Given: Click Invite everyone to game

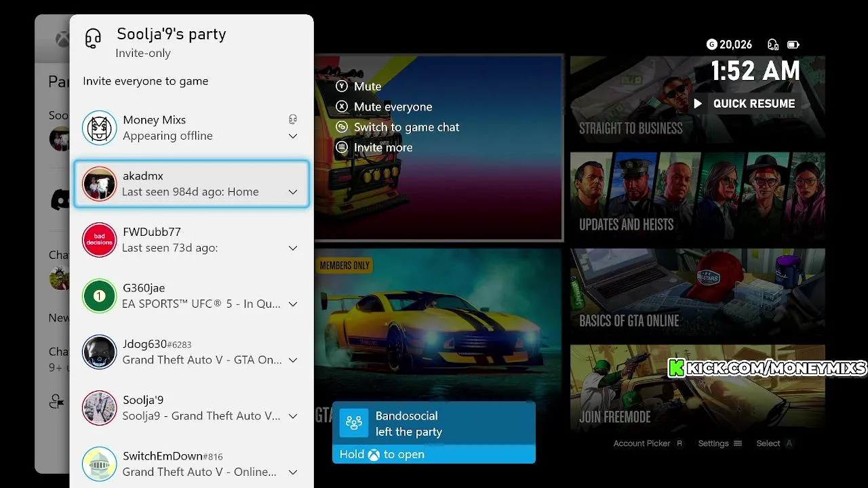Looking at the screenshot, I should tap(146, 81).
